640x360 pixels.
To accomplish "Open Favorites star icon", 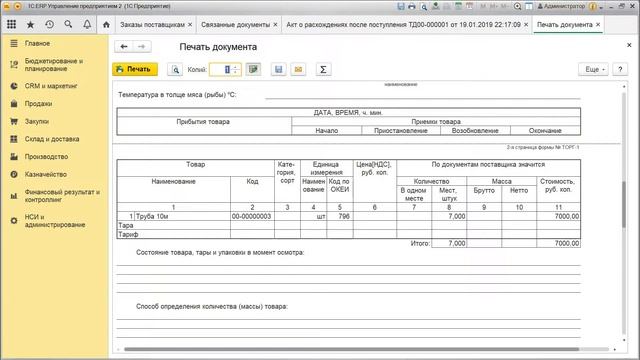I will pyautogui.click(x=30, y=24).
